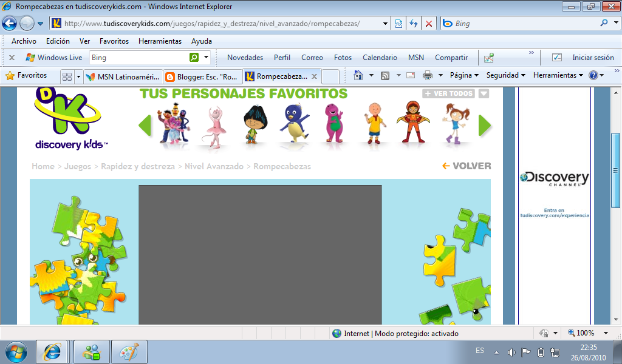Open the Quick Tabs grid icon
622x364 pixels.
tap(67, 76)
